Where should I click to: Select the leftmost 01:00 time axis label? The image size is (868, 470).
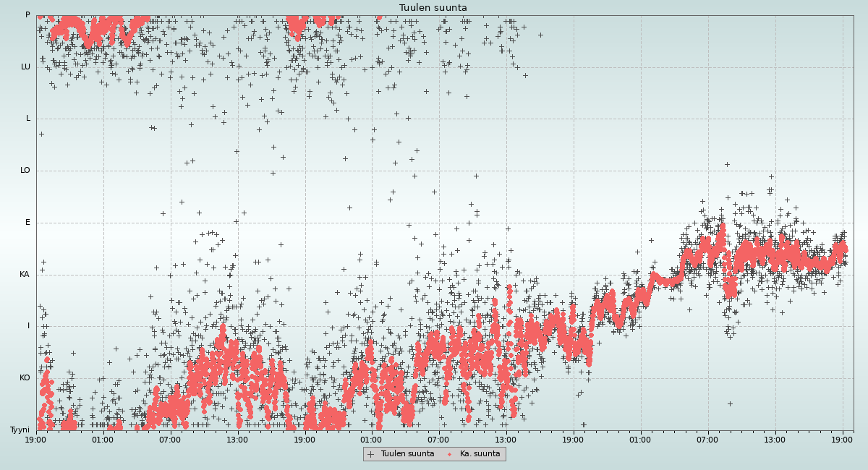(103, 439)
